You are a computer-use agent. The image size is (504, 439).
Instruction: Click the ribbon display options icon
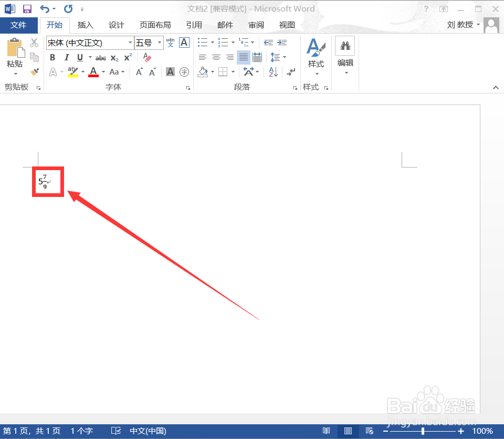444,9
